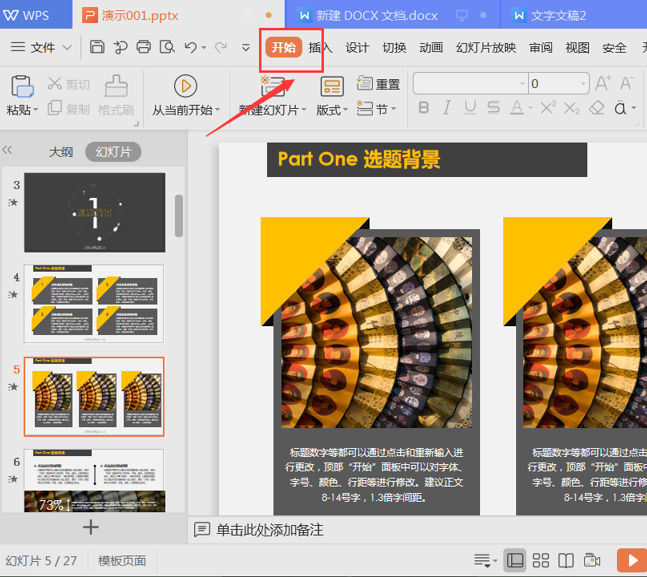Click the slide panel scrollbar thumb
The height and width of the screenshot is (577, 647).
179,215
